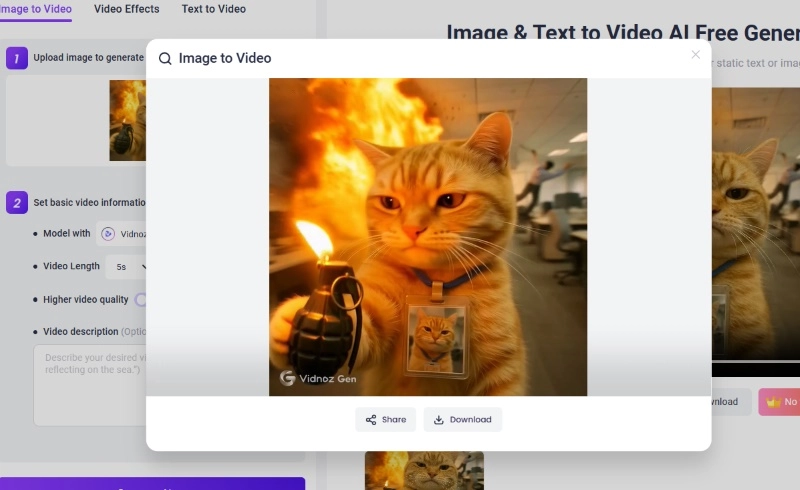Download the generated cat video
Image resolution: width=800 pixels, height=490 pixels.
click(462, 419)
